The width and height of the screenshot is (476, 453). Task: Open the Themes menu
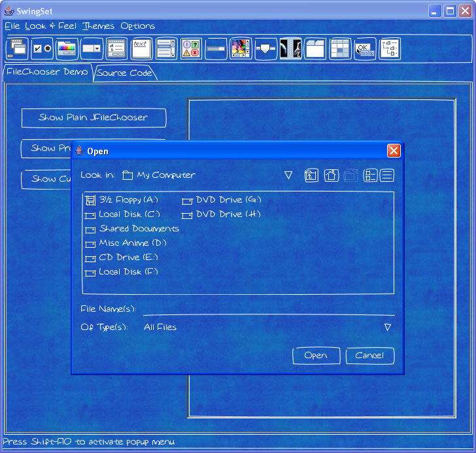click(98, 26)
